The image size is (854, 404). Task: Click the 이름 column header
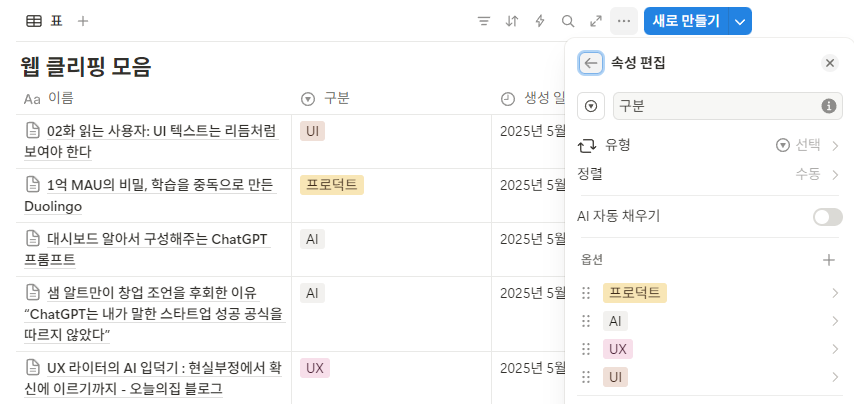point(154,99)
